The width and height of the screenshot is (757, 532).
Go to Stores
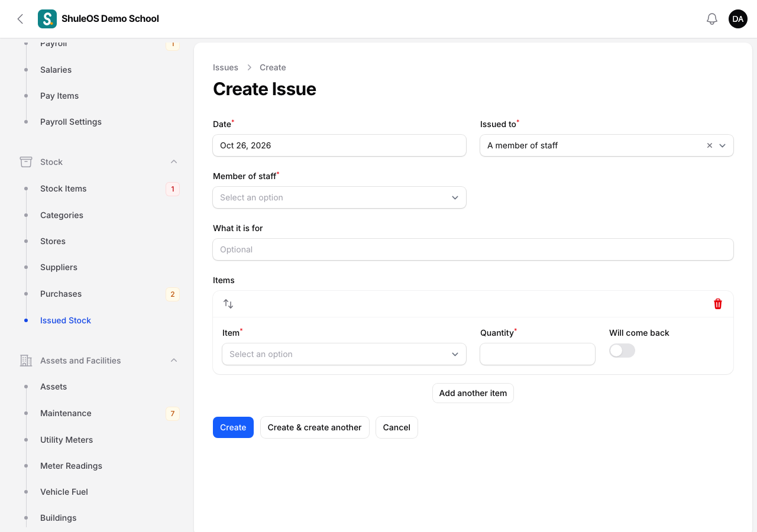[x=53, y=241]
